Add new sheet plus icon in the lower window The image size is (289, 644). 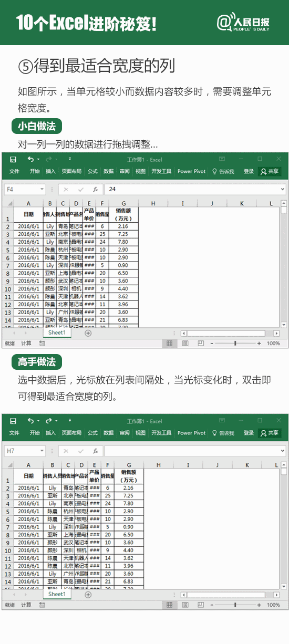point(88,595)
